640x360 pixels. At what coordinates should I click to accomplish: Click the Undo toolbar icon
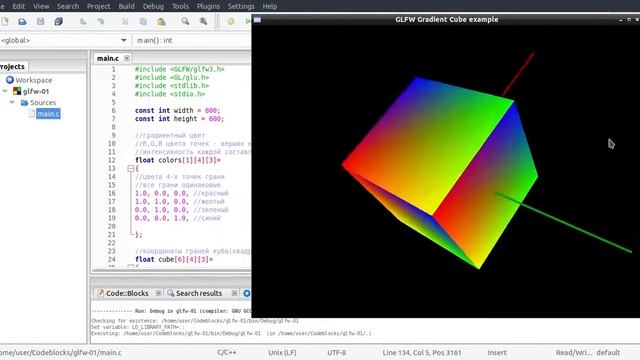coord(83,21)
